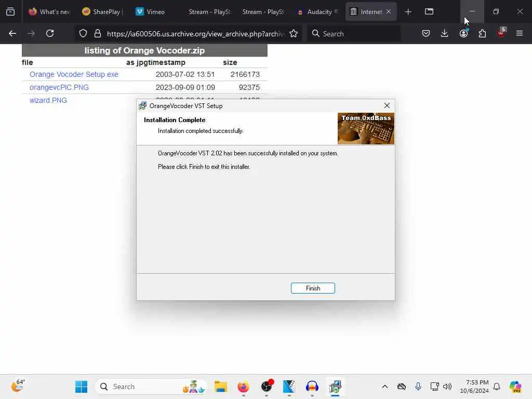
Task: Click the Firefox Search input box
Action: pyautogui.click(x=353, y=34)
